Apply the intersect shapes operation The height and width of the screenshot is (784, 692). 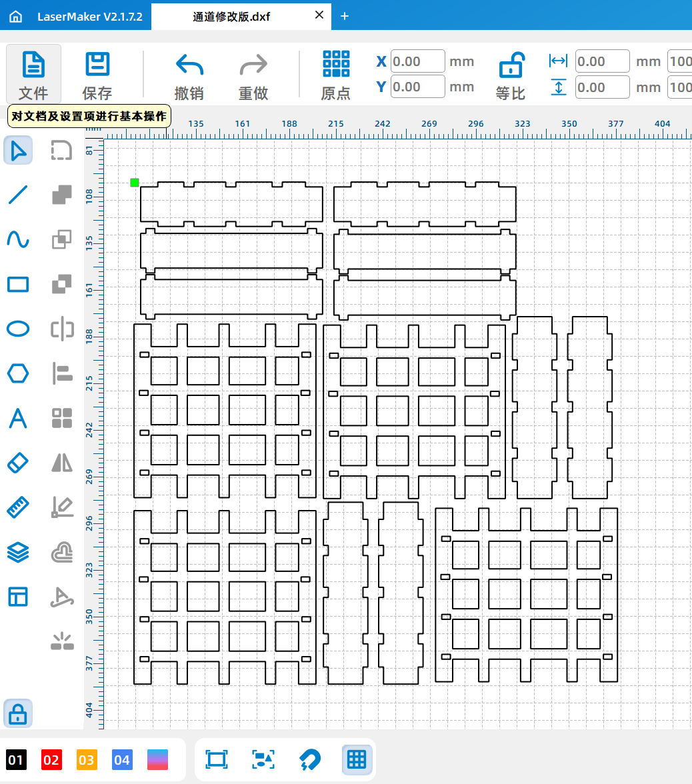[x=62, y=239]
